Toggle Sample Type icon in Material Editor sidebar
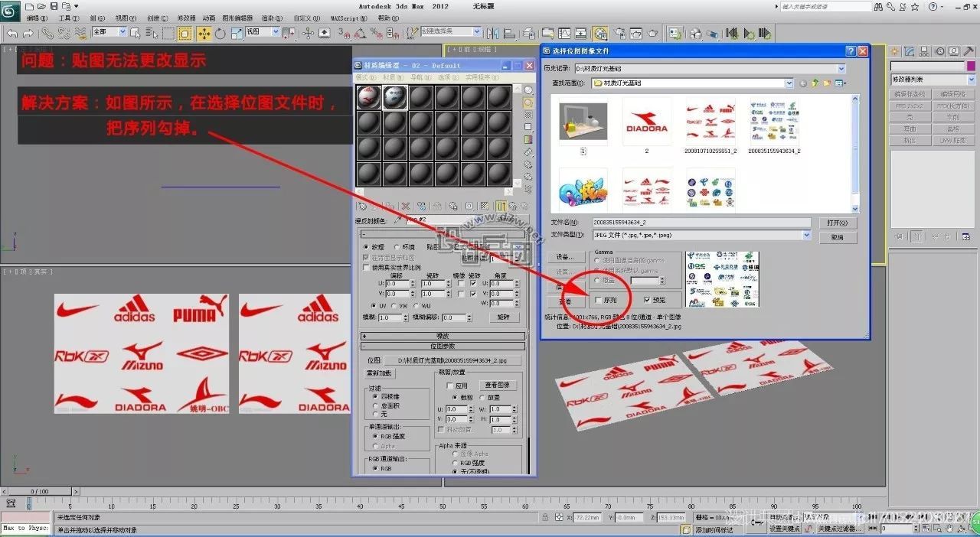This screenshot has height=537, width=980. 528,90
